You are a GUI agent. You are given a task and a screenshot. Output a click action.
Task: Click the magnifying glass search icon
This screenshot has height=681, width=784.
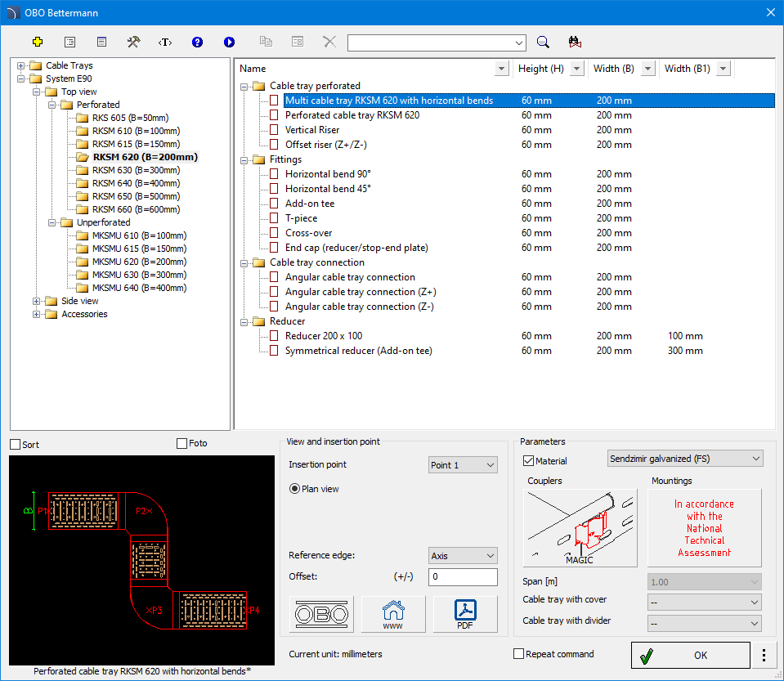point(543,42)
